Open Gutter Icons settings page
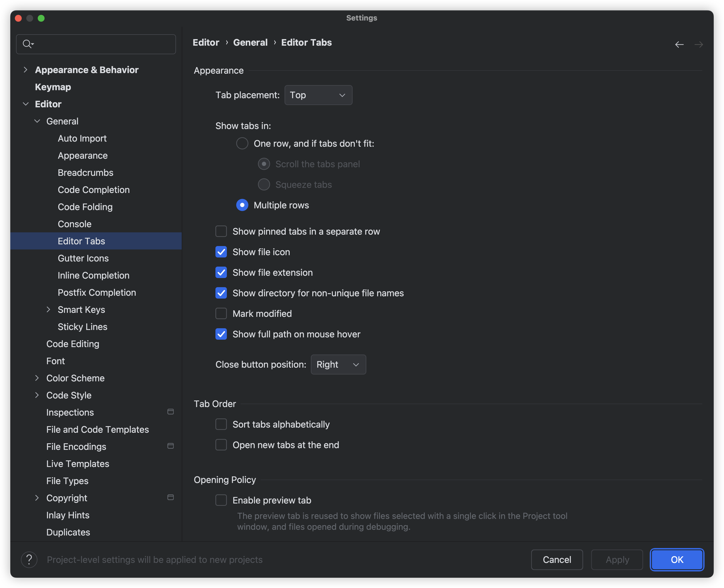Viewport: 724px width, 588px height. [83, 258]
